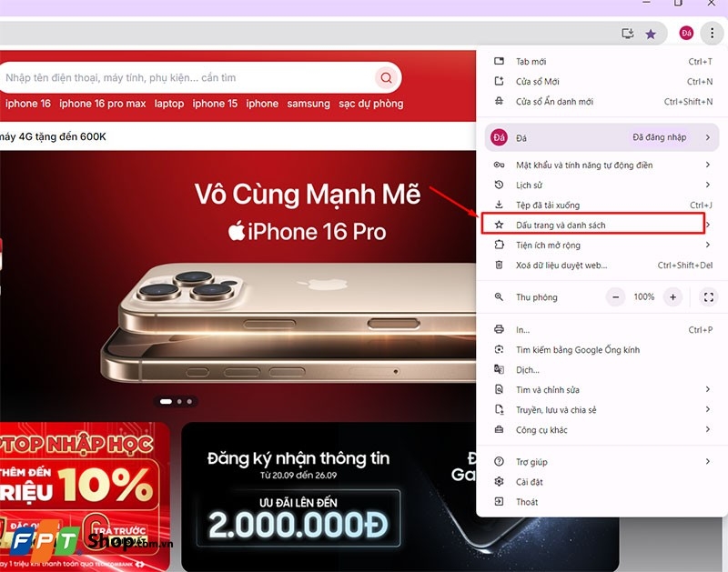Image resolution: width=728 pixels, height=572 pixels.
Task: Click the star icon beside Dấu trang và danh sách
Action: (x=499, y=225)
